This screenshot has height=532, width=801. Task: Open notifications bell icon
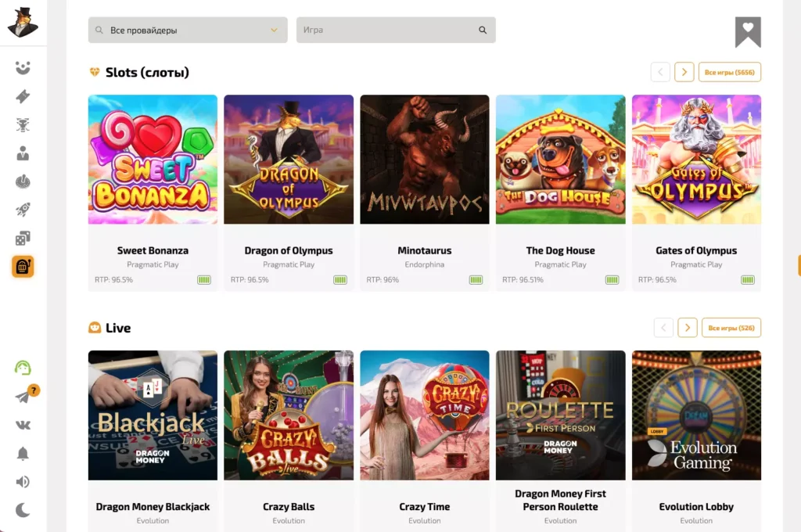coord(23,454)
